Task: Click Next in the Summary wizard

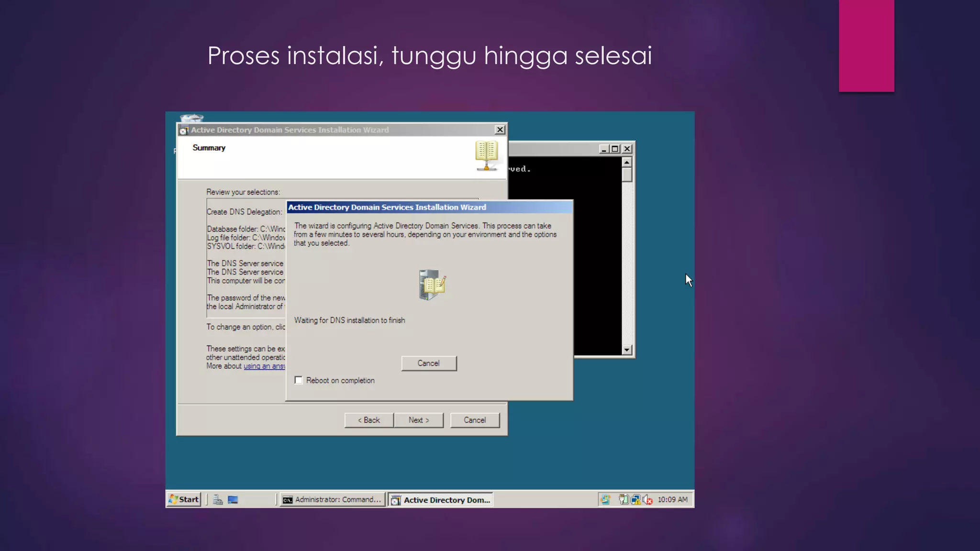Action: 419,420
